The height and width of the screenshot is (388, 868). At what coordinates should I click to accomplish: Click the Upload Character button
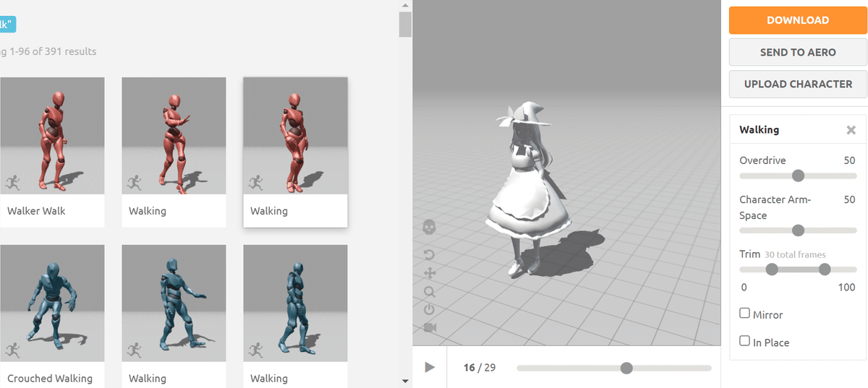(x=798, y=84)
